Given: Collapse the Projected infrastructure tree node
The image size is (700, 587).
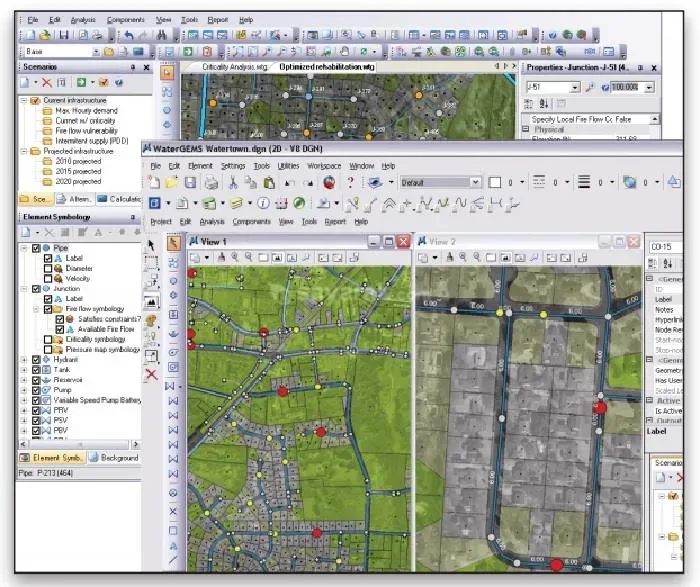Looking at the screenshot, I should (24, 151).
